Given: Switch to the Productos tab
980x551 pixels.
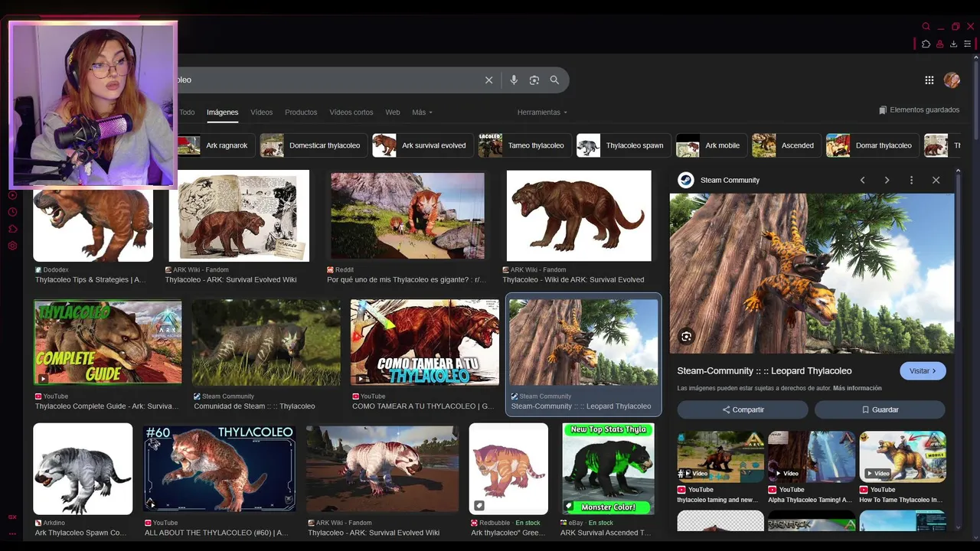Looking at the screenshot, I should pyautogui.click(x=301, y=112).
